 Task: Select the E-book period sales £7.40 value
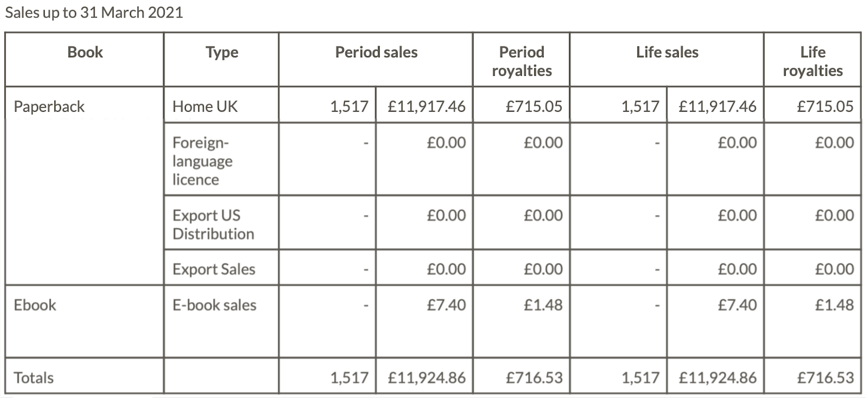pos(446,305)
